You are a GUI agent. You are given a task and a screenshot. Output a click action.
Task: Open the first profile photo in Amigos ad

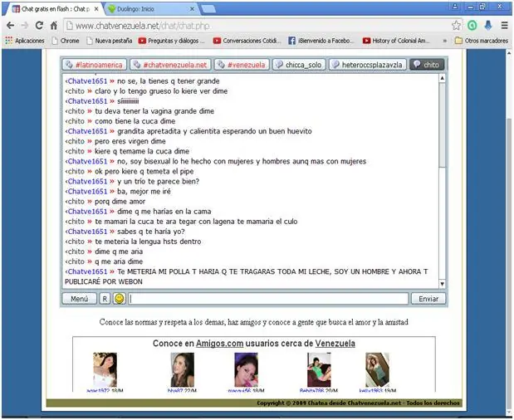[x=105, y=369]
